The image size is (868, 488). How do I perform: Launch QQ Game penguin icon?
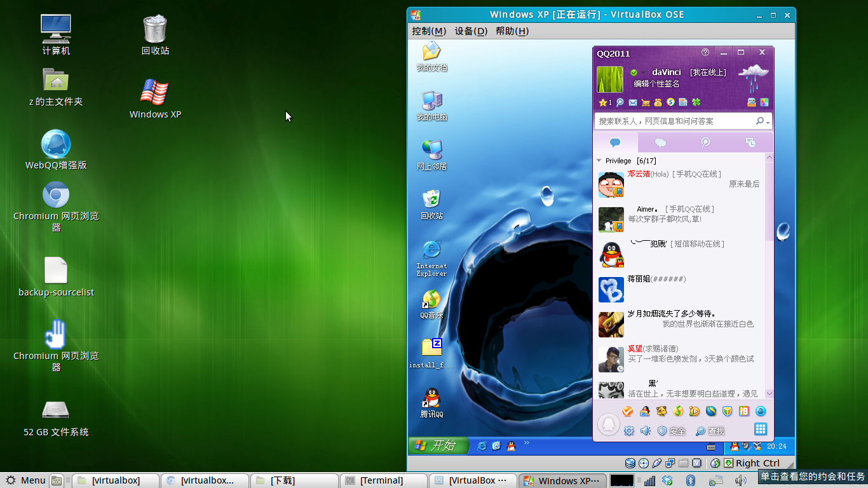click(644, 411)
